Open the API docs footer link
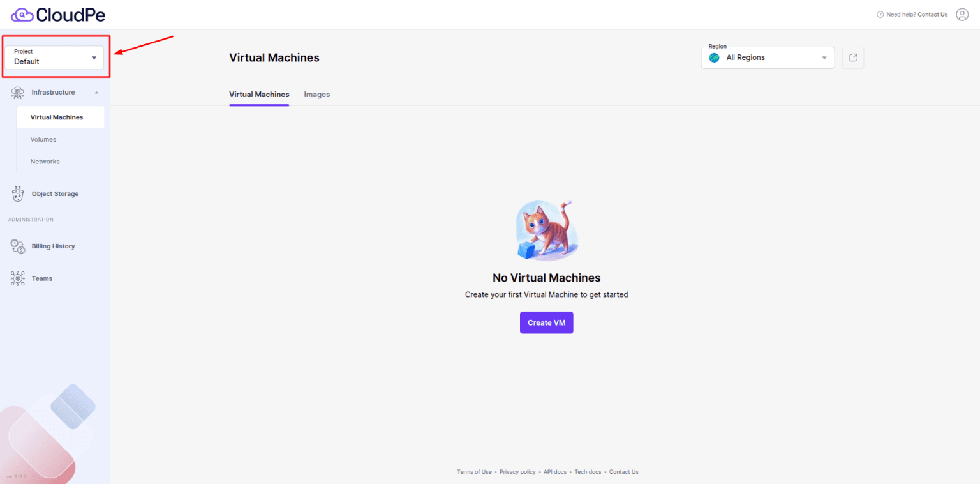Screen dimensions: 980x484 point(555,472)
